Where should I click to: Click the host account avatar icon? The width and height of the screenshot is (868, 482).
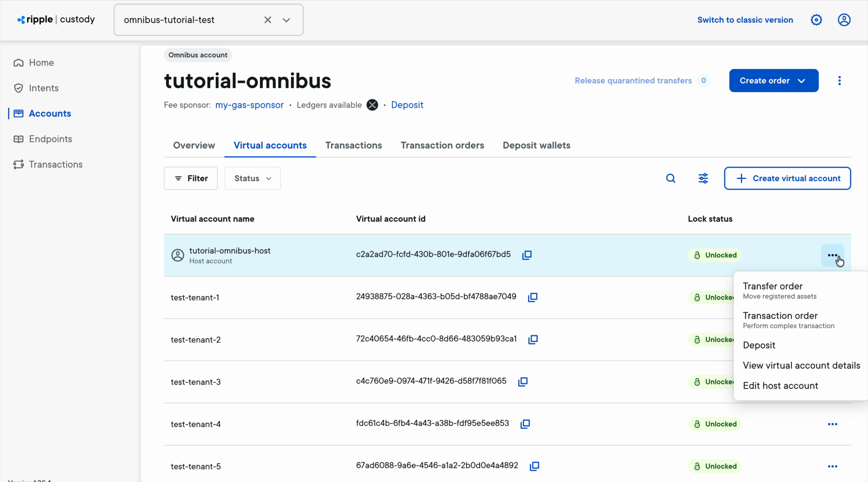[x=177, y=255]
